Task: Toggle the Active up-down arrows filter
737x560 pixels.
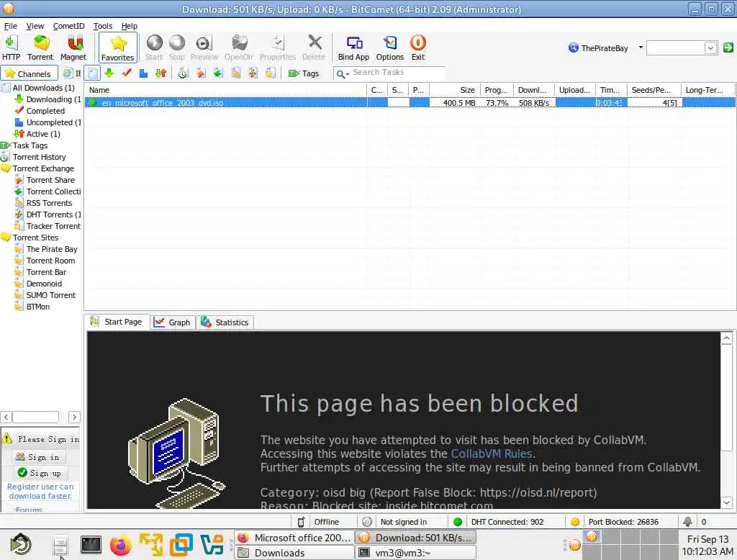Action: coord(160,73)
